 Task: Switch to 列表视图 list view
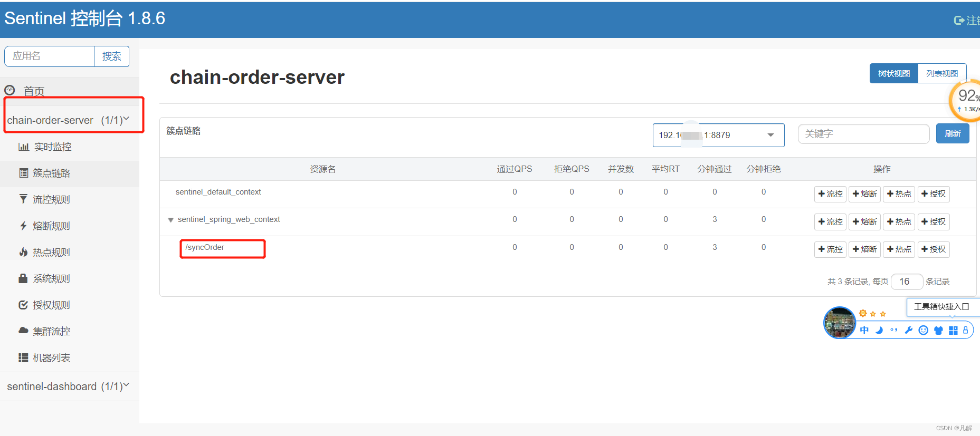click(942, 73)
